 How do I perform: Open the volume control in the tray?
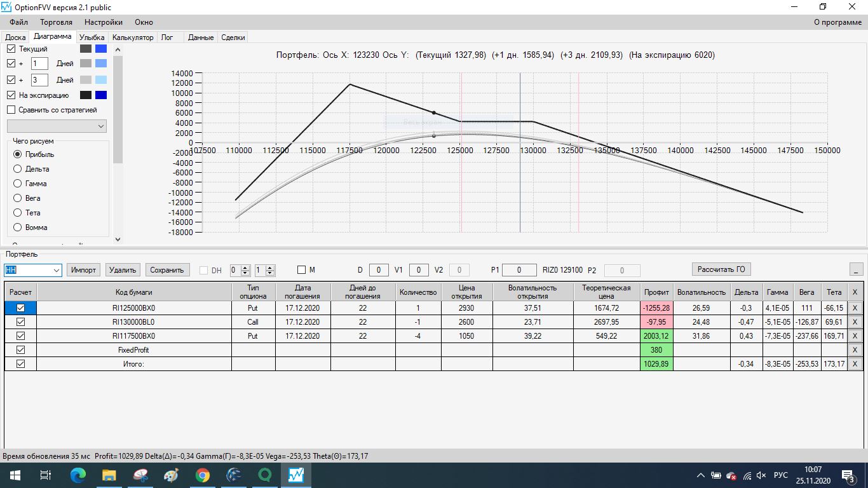[x=762, y=475]
